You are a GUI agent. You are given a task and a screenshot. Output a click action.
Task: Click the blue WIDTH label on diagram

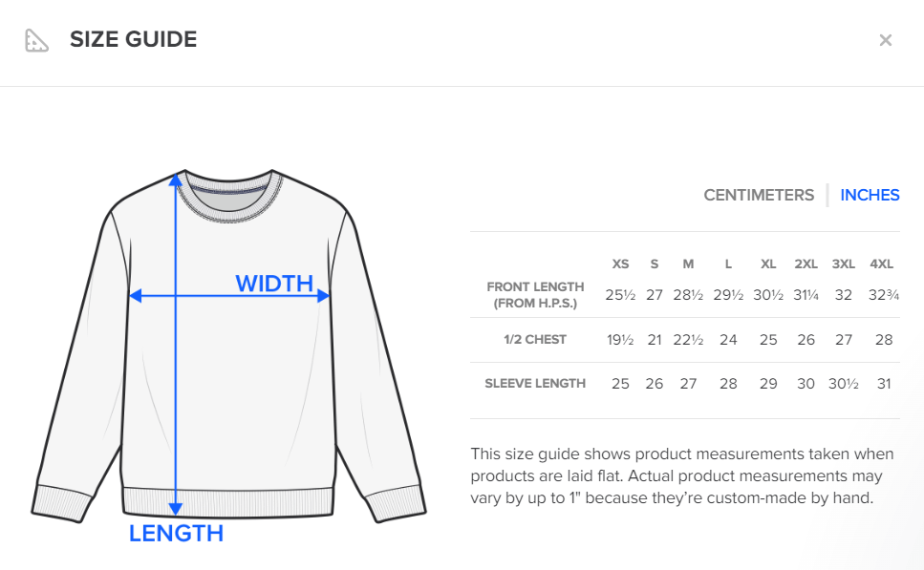[x=274, y=284]
